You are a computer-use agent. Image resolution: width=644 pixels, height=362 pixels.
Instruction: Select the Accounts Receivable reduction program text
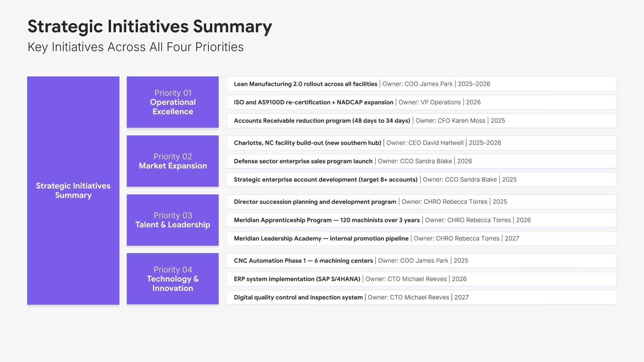coord(322,121)
